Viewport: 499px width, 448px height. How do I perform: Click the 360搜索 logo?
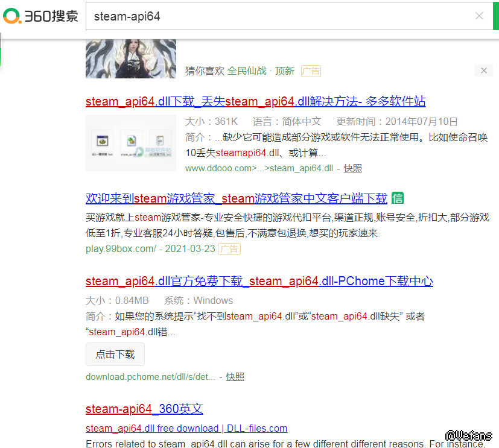(x=40, y=16)
